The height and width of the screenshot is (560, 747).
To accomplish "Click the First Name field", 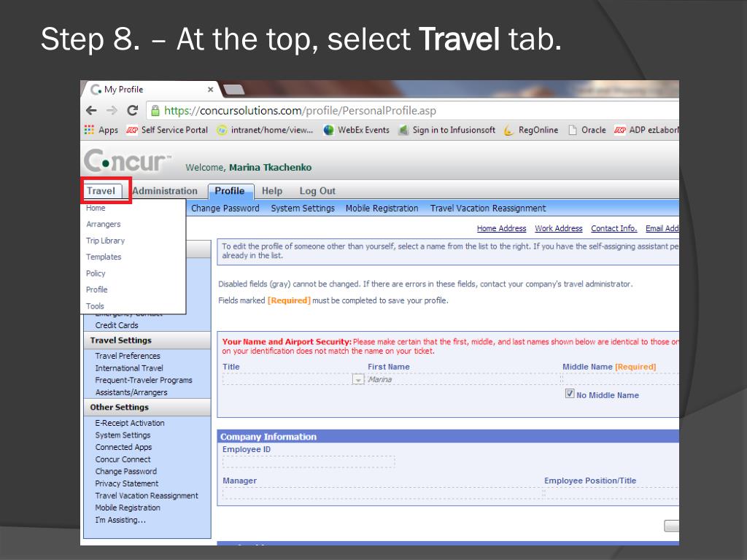I will [x=463, y=379].
